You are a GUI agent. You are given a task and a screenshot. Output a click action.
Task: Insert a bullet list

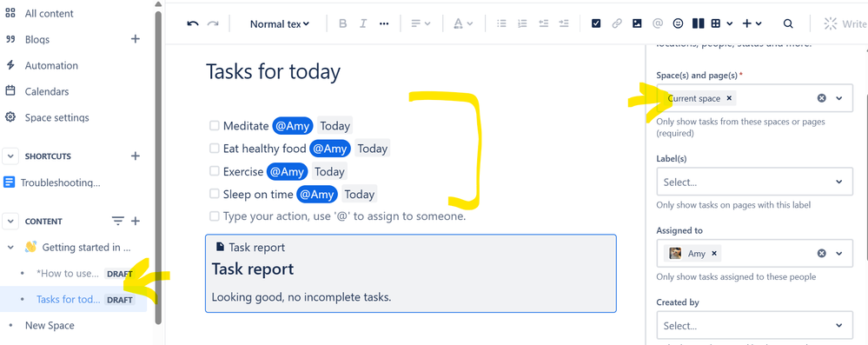pyautogui.click(x=501, y=23)
